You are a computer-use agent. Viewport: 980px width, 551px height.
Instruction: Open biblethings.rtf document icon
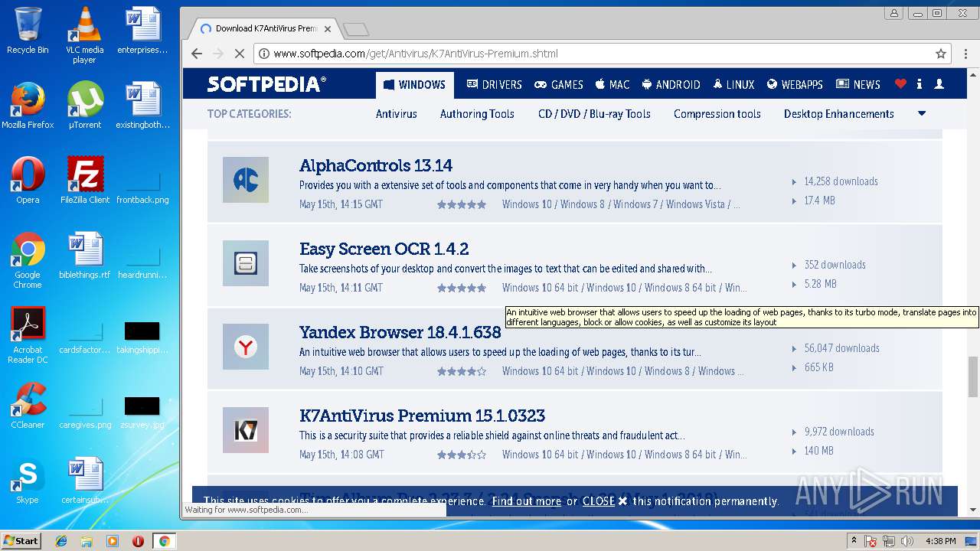tap(84, 256)
